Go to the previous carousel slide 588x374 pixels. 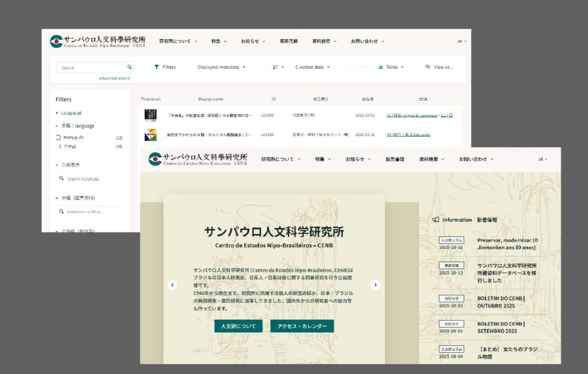(x=172, y=285)
